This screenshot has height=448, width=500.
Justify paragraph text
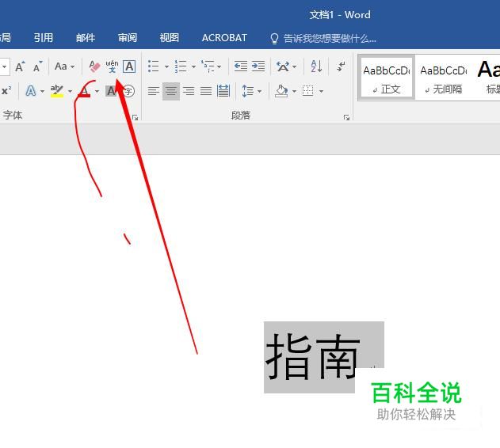click(206, 91)
